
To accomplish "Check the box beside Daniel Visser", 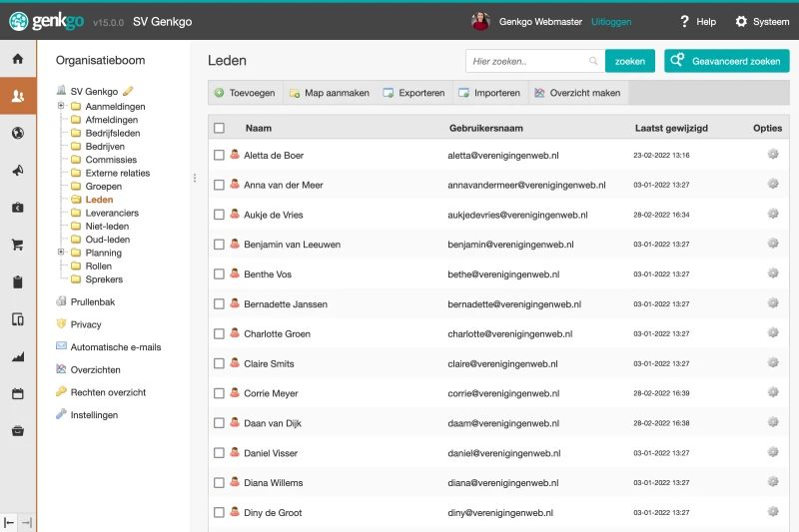I will click(219, 453).
